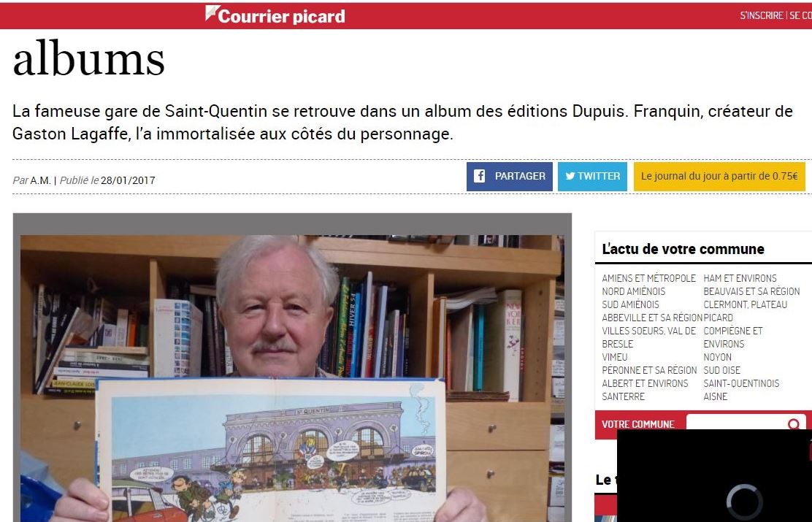Open the AMIENS ET MÉTROPOLE link
This screenshot has width=812, height=522.
(648, 278)
